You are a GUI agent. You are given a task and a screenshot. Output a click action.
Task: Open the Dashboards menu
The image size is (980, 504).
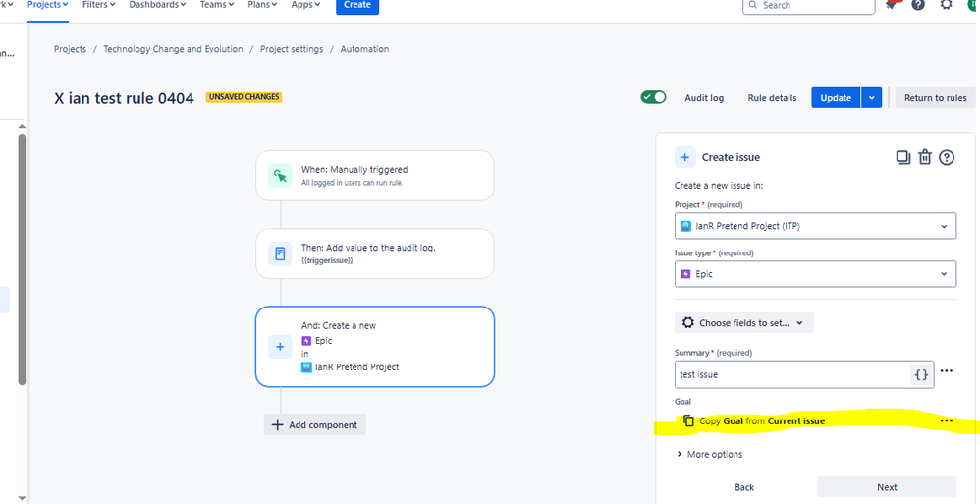pos(157,4)
